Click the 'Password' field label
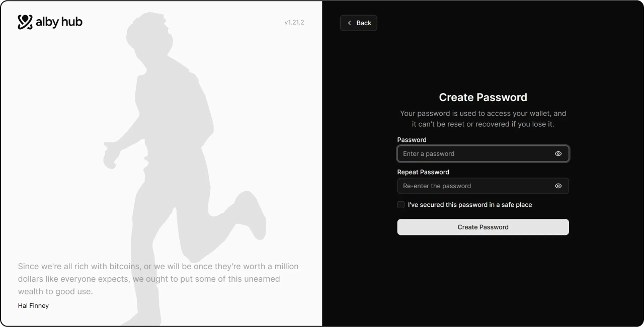This screenshot has height=327, width=644. [412, 140]
